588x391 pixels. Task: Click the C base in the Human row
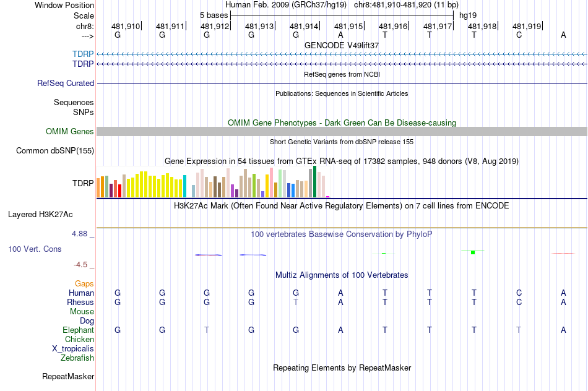[x=519, y=293]
